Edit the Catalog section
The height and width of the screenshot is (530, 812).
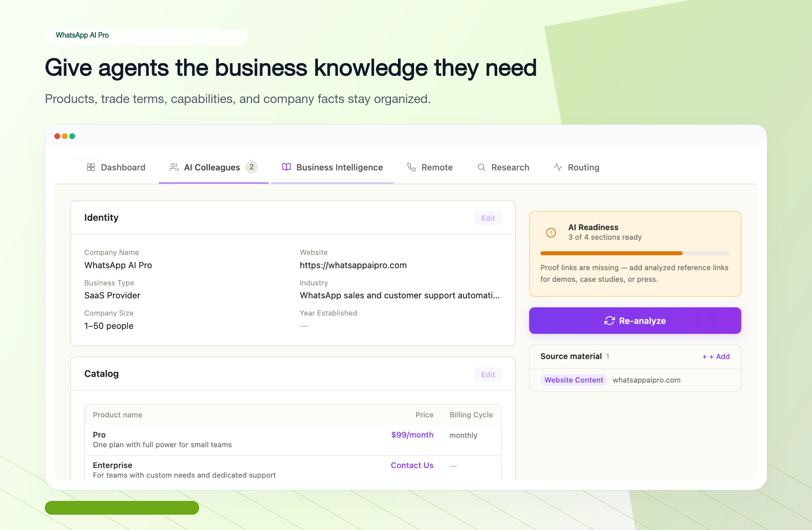pos(488,375)
